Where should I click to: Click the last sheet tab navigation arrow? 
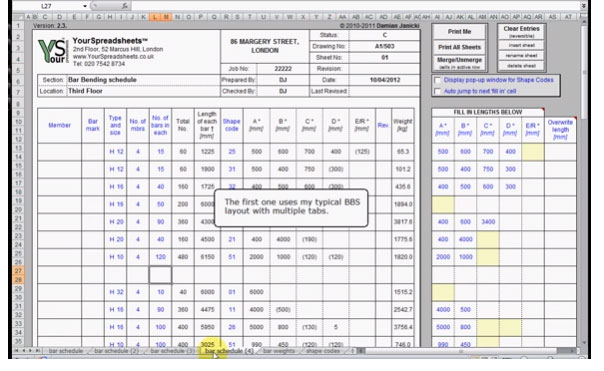click(x=37, y=351)
